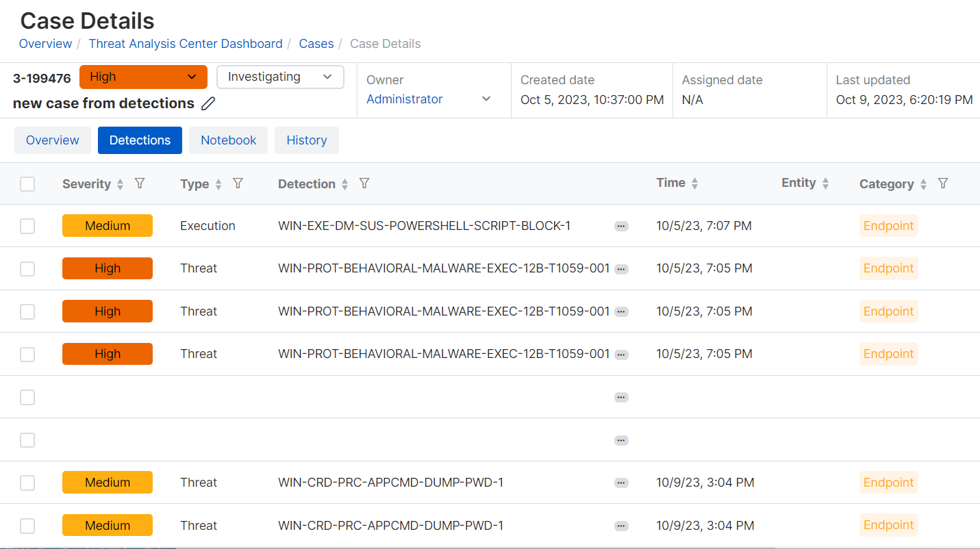Switch to the Notebook tab
980x549 pixels.
coord(228,140)
